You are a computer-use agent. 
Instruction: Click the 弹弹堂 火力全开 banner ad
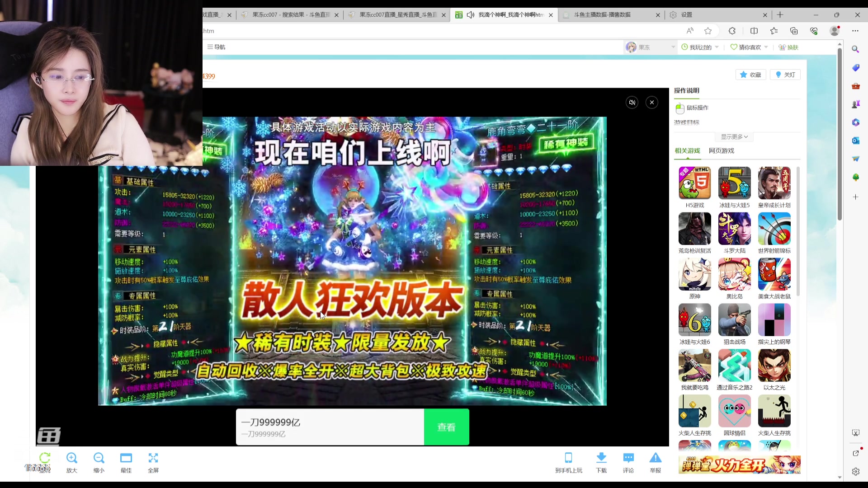point(739,465)
